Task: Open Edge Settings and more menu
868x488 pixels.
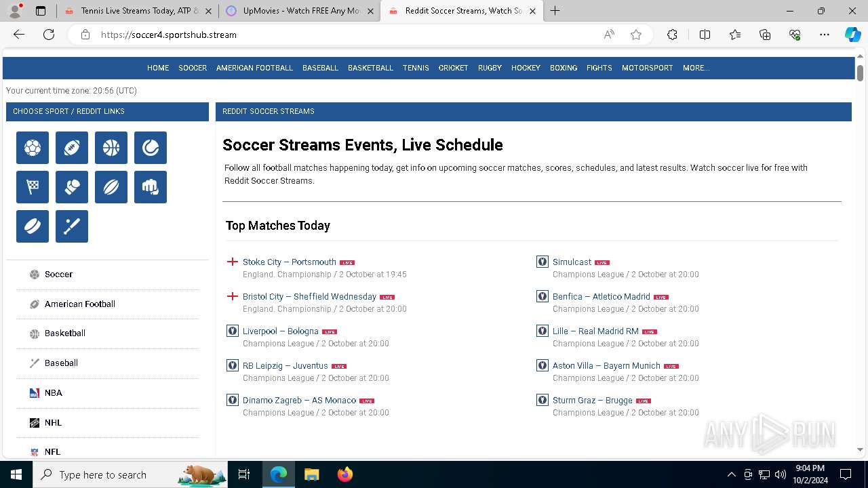Action: point(825,35)
